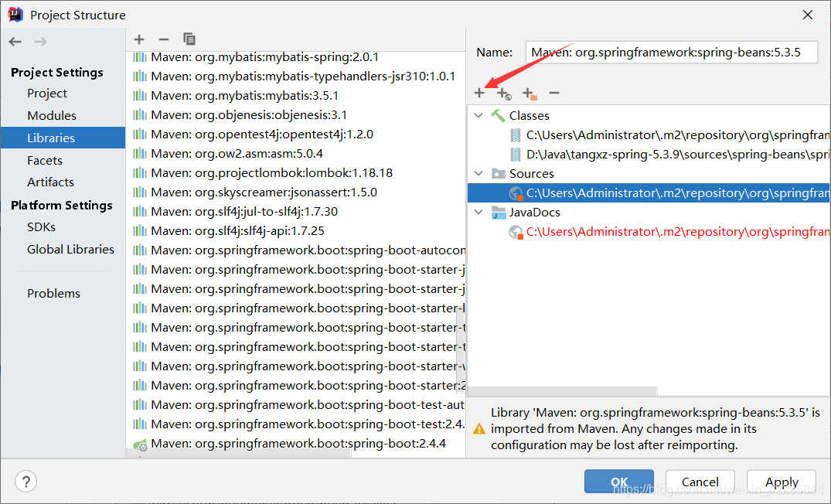831x504 pixels.
Task: Open the help question mark
Action: [26, 482]
